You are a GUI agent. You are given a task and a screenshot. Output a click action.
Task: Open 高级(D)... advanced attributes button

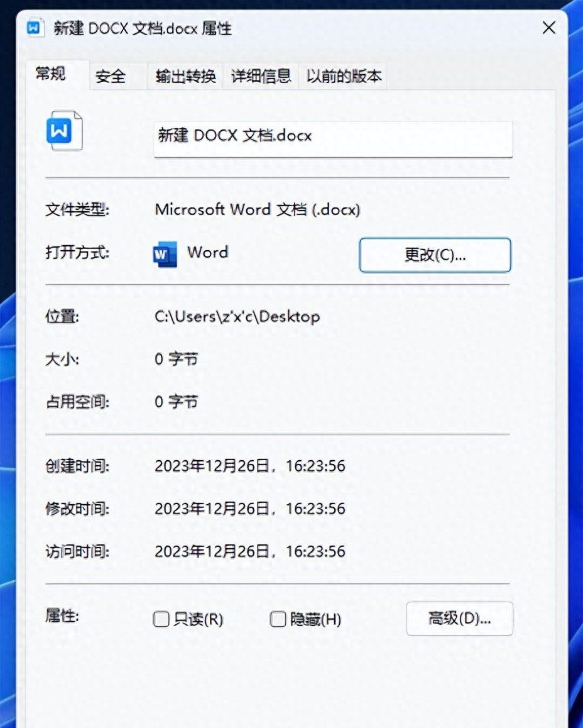(x=460, y=619)
